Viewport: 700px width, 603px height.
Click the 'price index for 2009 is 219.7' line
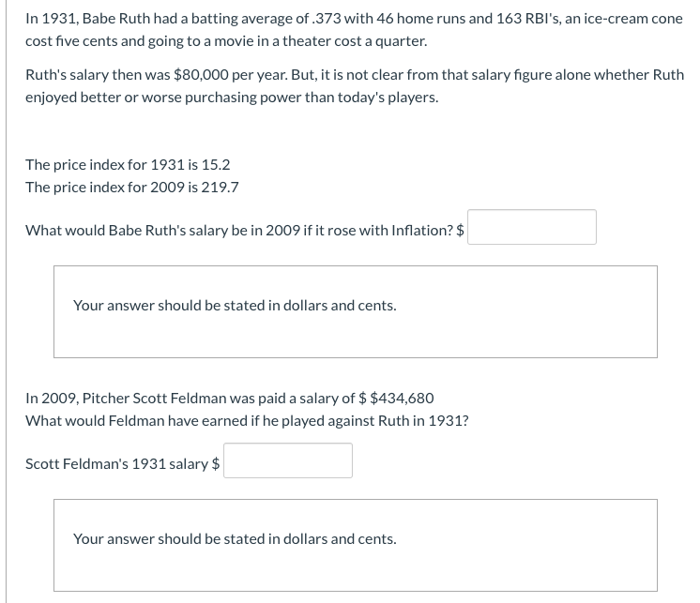tap(132, 187)
